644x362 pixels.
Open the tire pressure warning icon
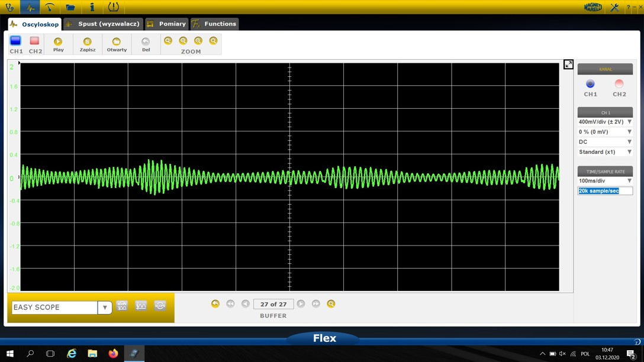click(x=113, y=7)
